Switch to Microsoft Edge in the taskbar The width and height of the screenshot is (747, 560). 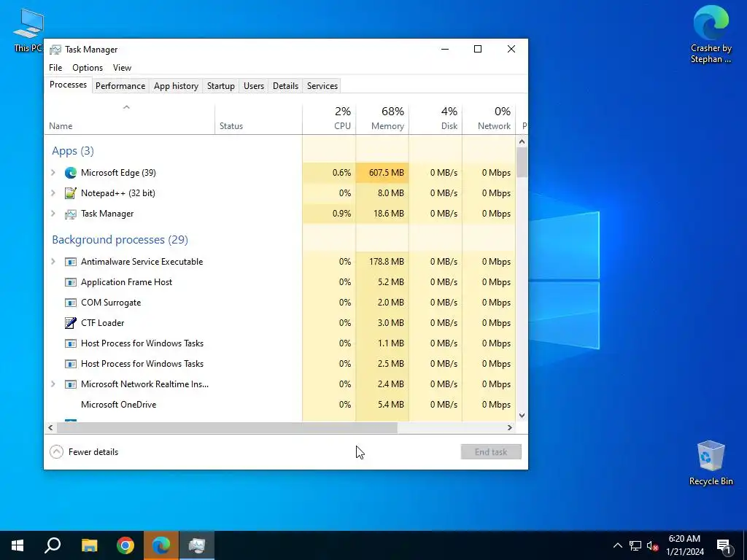click(x=161, y=545)
